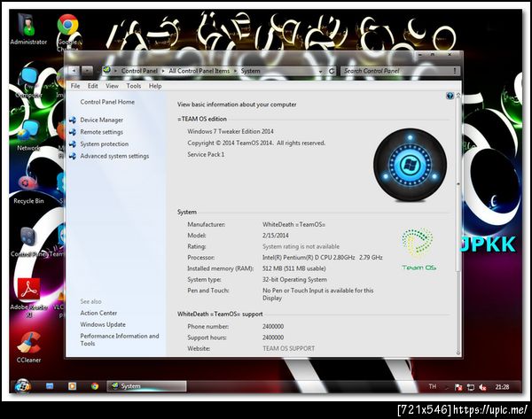Expand the arrow after All Control Panel Items
The width and height of the screenshot is (532, 419).
point(235,71)
